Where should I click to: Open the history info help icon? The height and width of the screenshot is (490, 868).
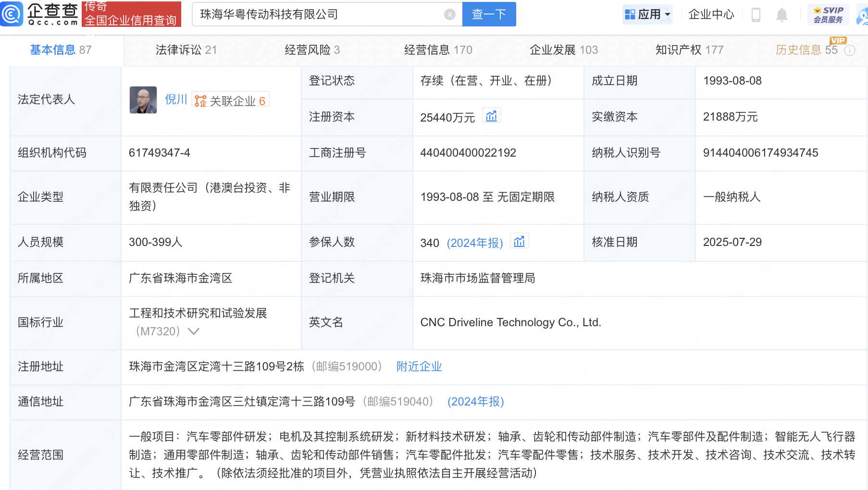850,50
